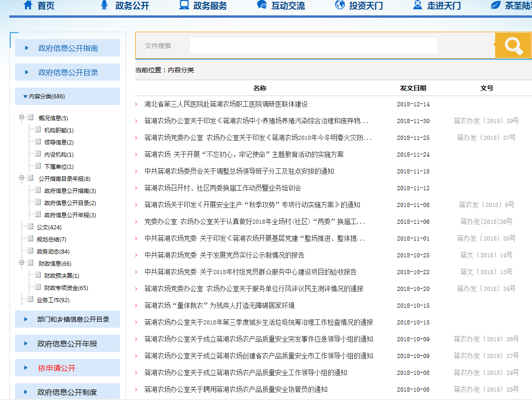Click the icon beside 走进天门
Image resolution: width=532 pixels, height=400 pixels.
(x=418, y=5)
